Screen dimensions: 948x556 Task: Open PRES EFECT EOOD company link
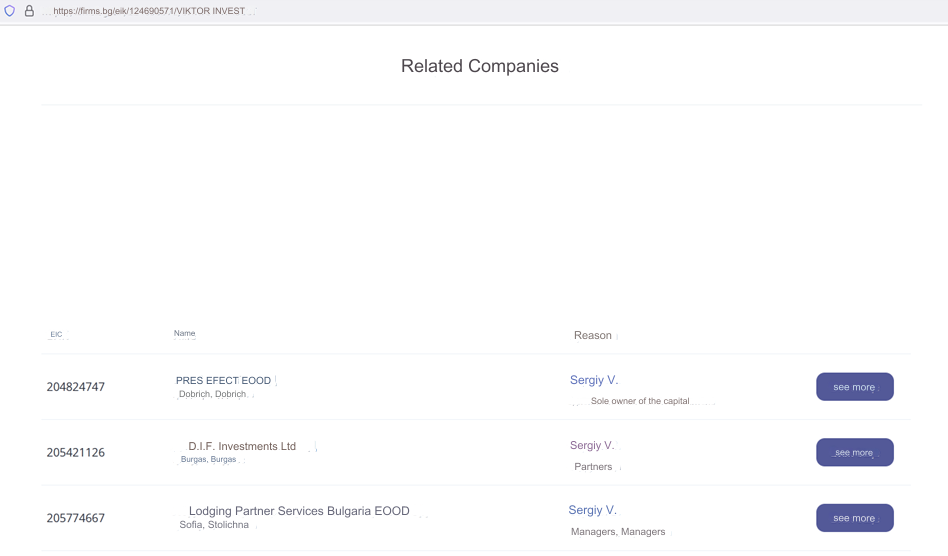click(x=223, y=380)
